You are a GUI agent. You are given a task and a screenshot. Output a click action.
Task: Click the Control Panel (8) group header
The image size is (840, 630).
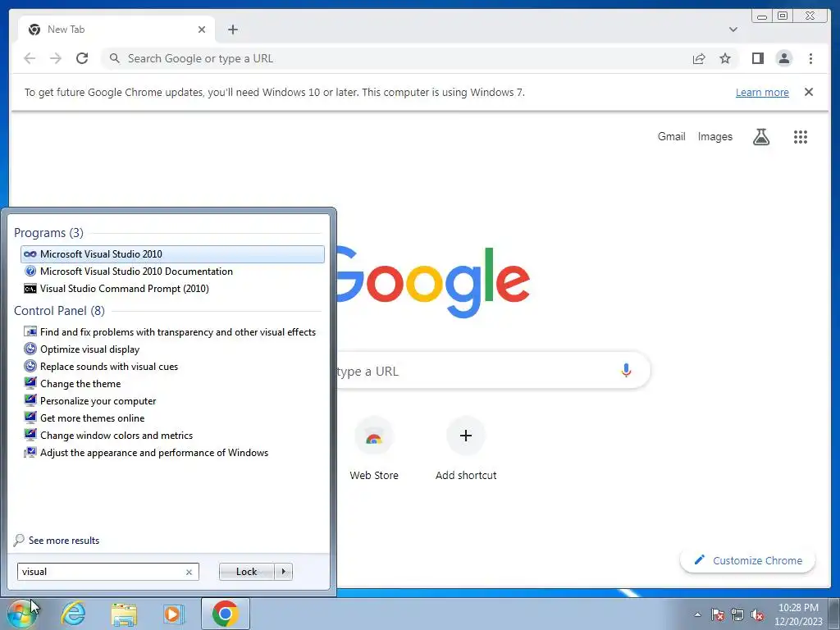pos(59,311)
